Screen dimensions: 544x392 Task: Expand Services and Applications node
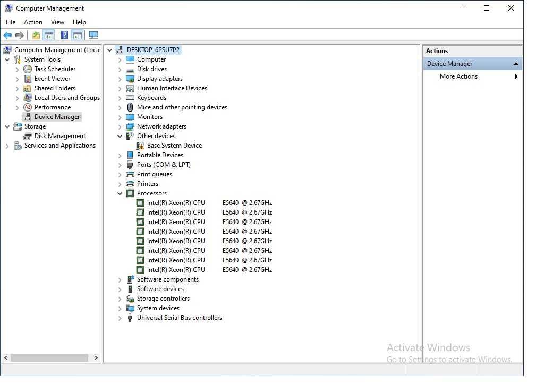pos(7,146)
